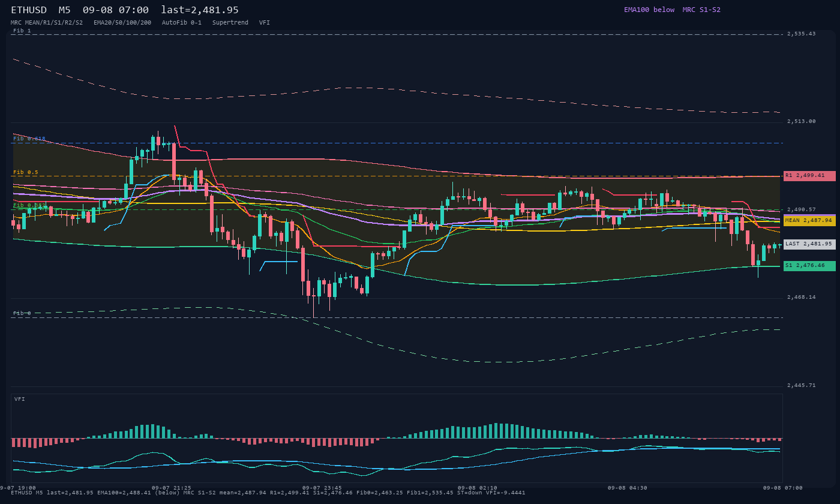Click the MRC MEAN/R1/S1/R2/S2 legend entry
Image resolution: width=840 pixels, height=504 pixels.
pos(47,23)
